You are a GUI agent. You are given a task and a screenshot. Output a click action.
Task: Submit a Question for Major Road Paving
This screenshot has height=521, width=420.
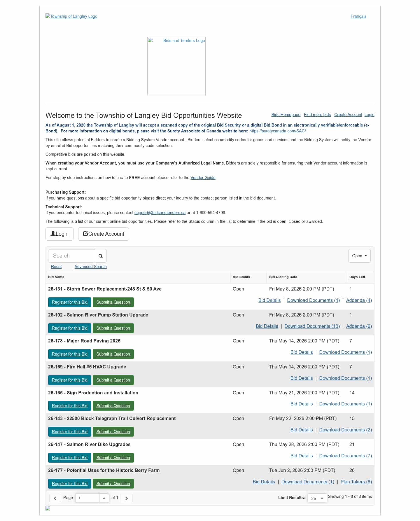tap(113, 354)
